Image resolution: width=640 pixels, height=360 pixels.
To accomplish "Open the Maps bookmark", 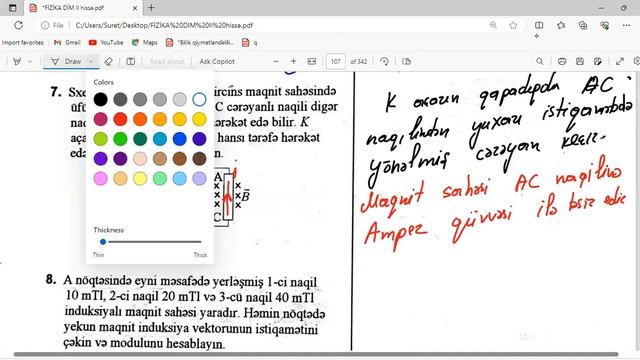I will [x=144, y=42].
